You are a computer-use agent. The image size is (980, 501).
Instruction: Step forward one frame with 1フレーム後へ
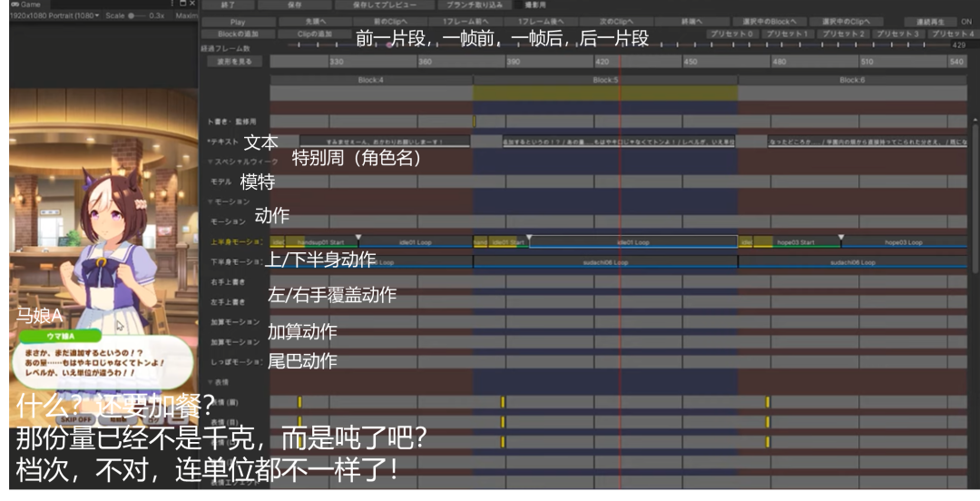[x=541, y=22]
